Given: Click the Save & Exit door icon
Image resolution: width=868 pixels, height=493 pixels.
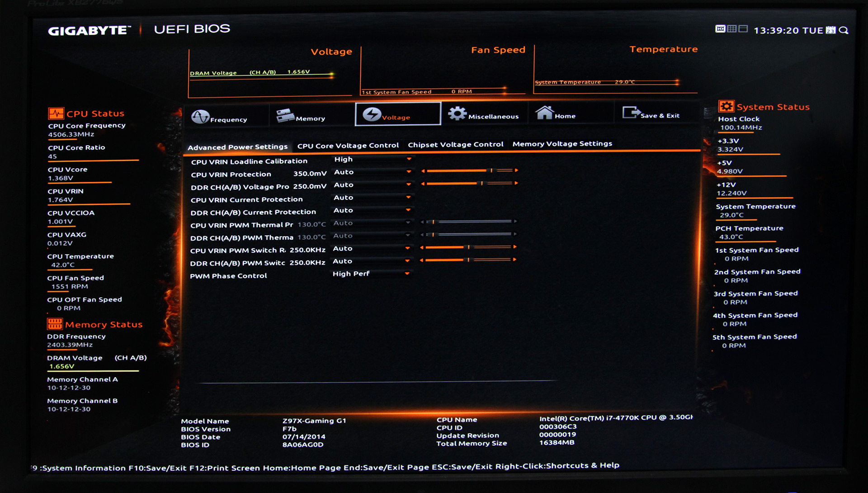Looking at the screenshot, I should pos(631,112).
